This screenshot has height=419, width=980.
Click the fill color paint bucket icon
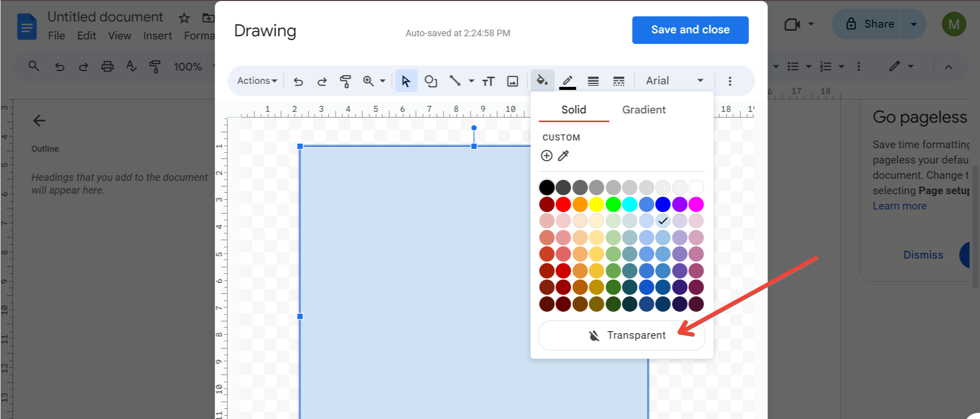coord(542,80)
